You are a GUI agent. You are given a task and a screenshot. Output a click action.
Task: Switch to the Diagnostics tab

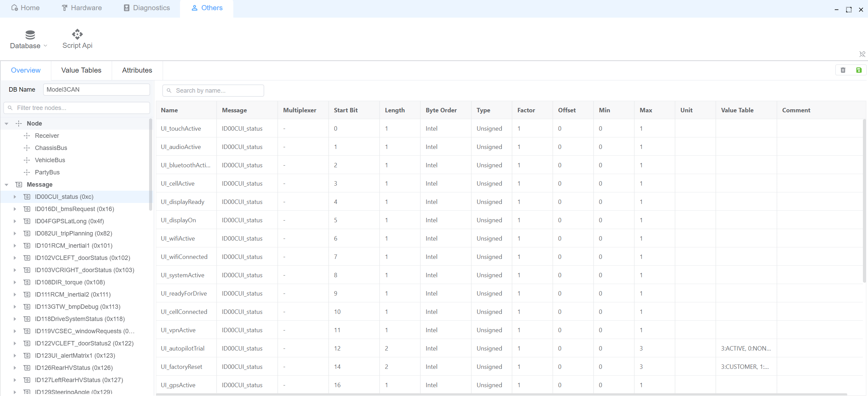146,8
